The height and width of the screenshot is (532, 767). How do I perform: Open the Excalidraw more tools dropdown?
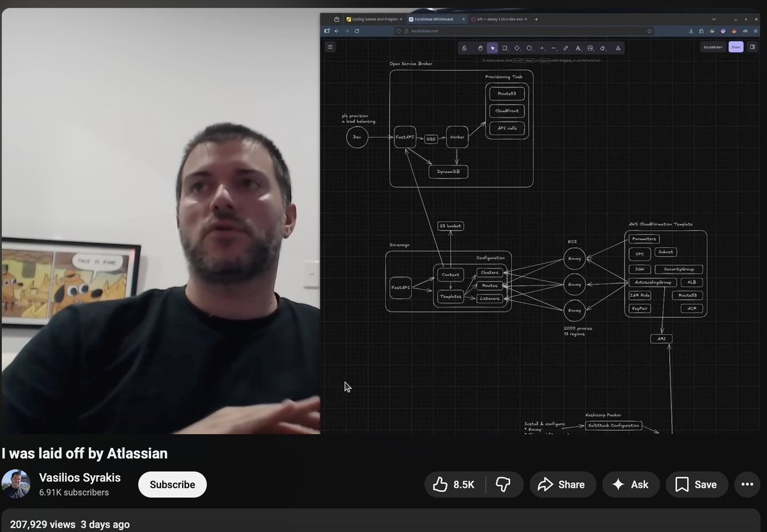(x=618, y=48)
